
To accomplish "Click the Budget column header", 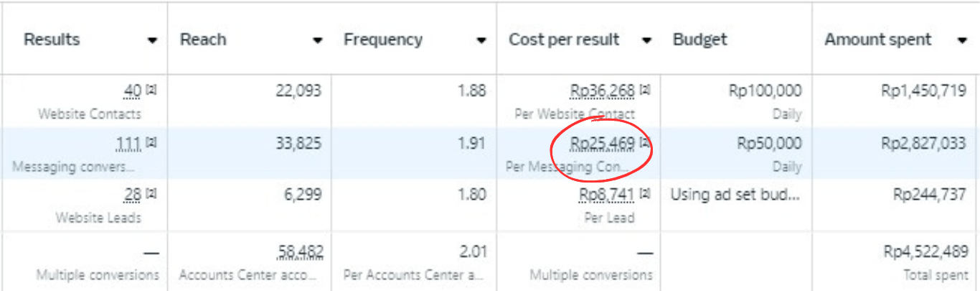I will (x=699, y=40).
